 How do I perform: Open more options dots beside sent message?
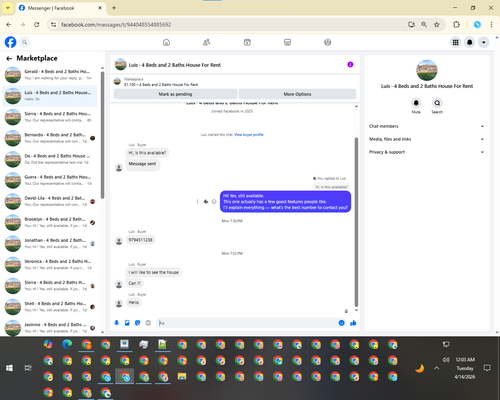click(197, 201)
